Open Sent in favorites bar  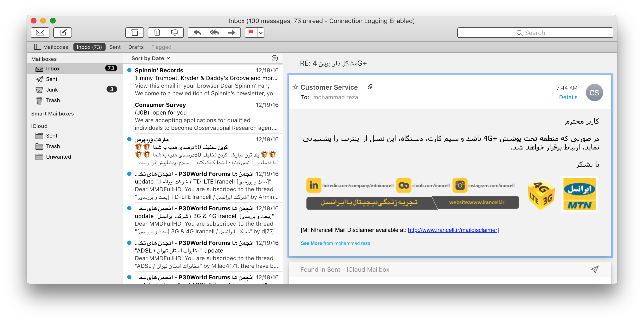coord(115,47)
